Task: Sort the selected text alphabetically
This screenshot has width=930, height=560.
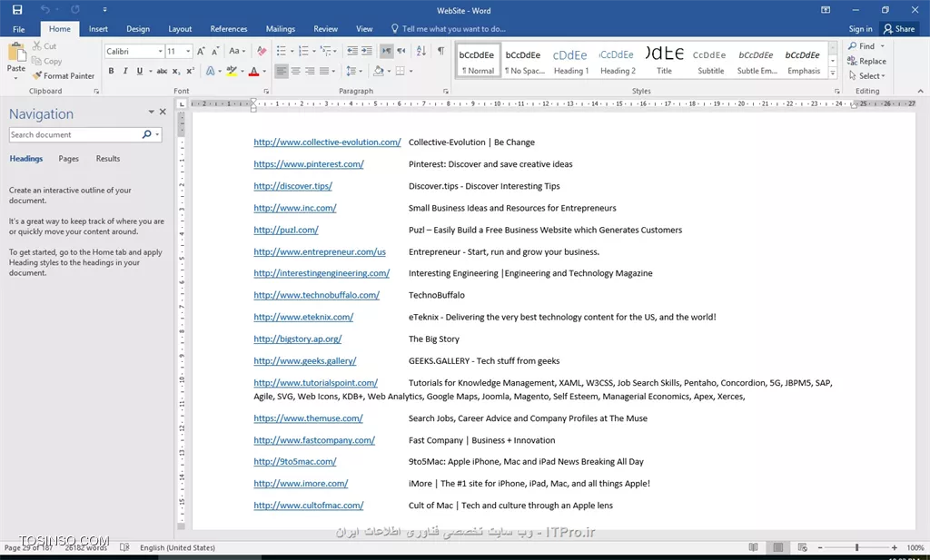Action: click(x=421, y=52)
